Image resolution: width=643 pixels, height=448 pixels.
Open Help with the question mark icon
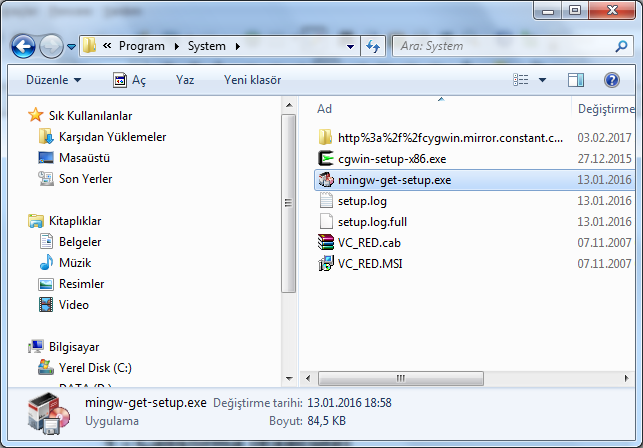611,80
